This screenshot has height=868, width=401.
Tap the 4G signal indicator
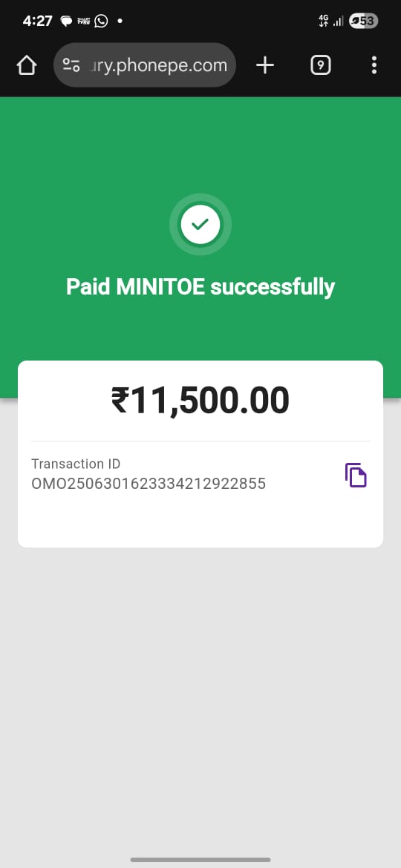(x=324, y=21)
